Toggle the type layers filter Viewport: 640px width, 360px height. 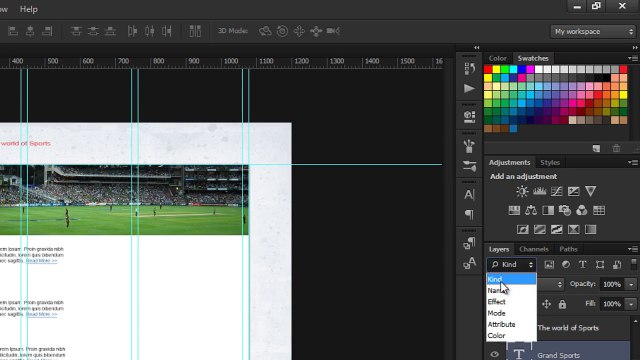point(583,264)
